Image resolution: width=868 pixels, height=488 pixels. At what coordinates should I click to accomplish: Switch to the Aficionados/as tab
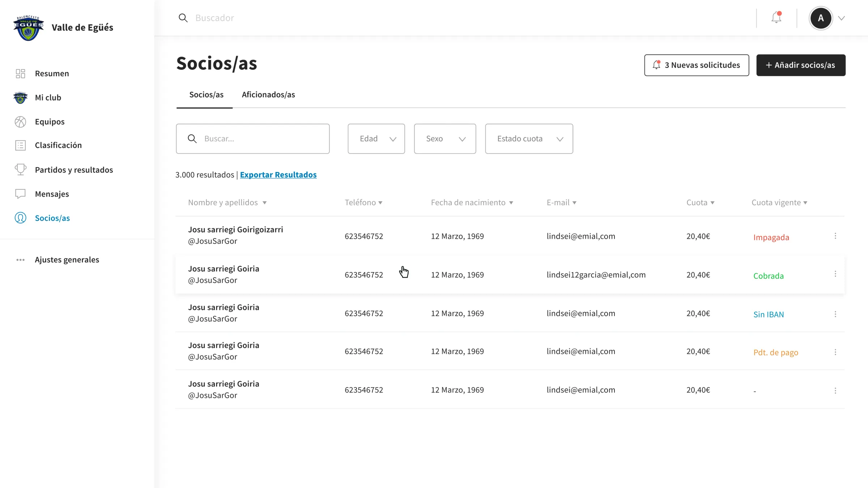268,95
